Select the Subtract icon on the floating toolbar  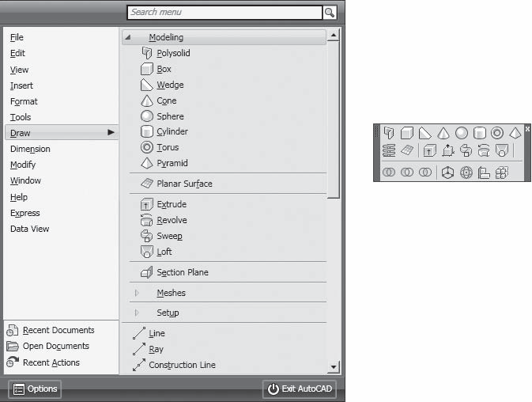(407, 173)
